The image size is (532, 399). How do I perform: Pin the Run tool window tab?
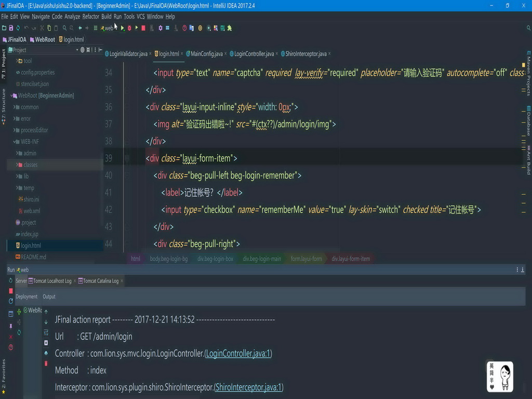click(x=11, y=326)
